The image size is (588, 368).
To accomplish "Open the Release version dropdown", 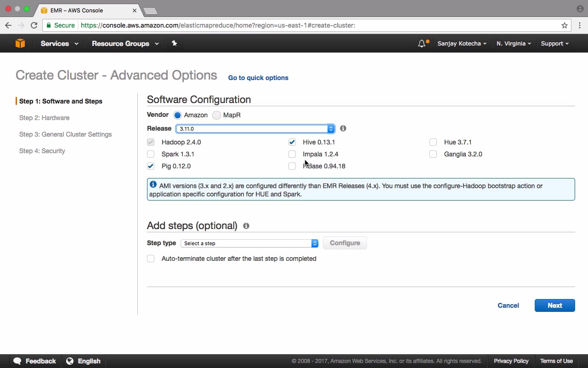I will [x=255, y=129].
